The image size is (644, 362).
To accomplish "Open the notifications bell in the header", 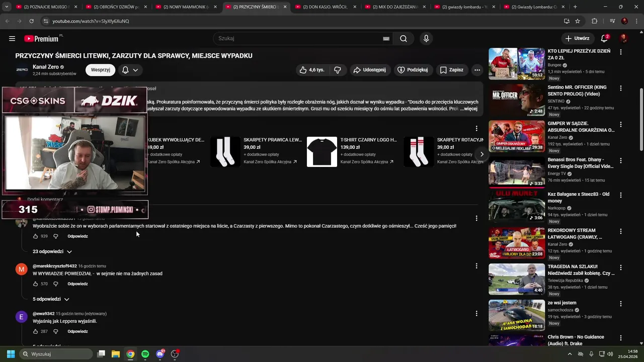I will (605, 38).
